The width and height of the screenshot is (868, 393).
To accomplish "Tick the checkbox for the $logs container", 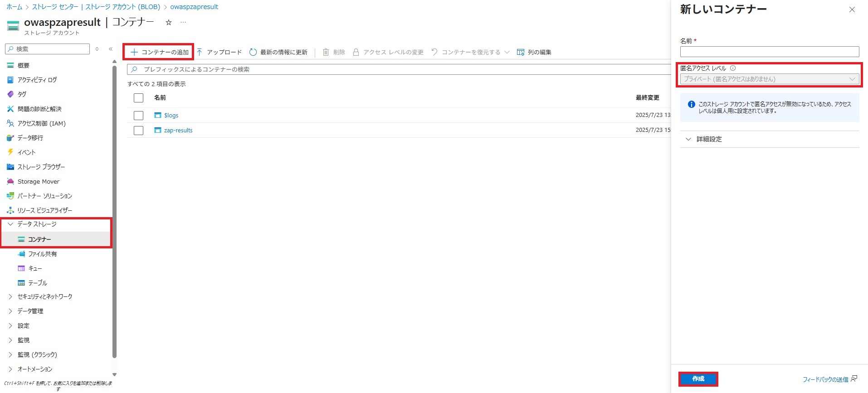I will coord(139,116).
